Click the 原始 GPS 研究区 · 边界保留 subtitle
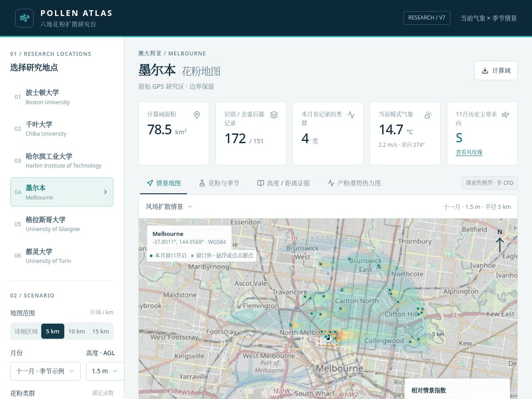 click(x=176, y=86)
